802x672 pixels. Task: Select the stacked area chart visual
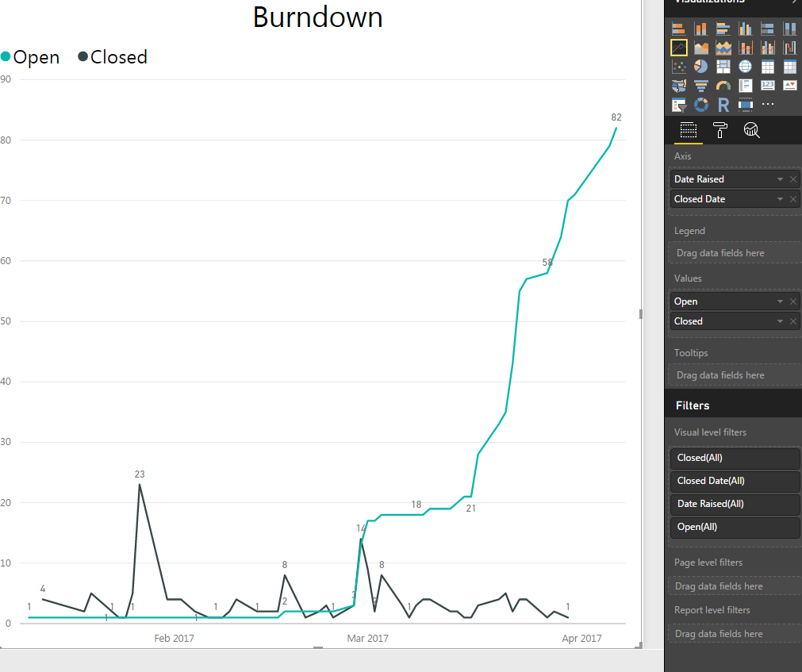pyautogui.click(x=723, y=48)
